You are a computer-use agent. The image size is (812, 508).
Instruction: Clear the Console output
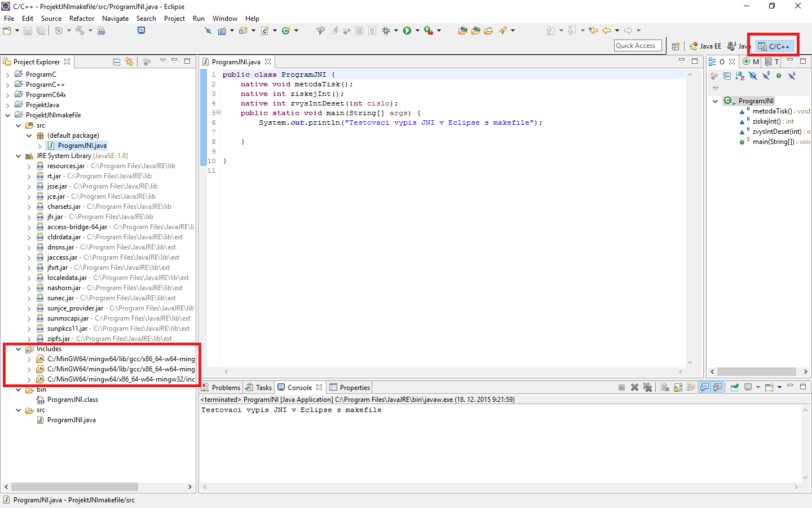point(665,387)
